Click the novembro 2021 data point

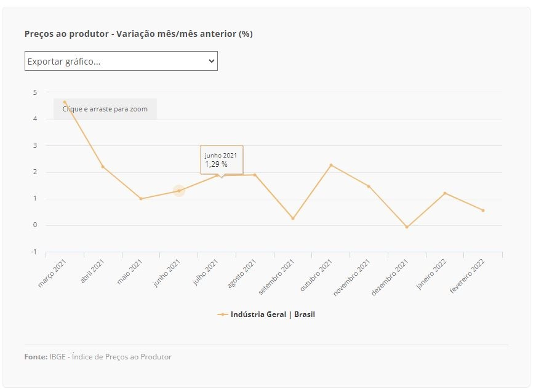[x=369, y=186]
